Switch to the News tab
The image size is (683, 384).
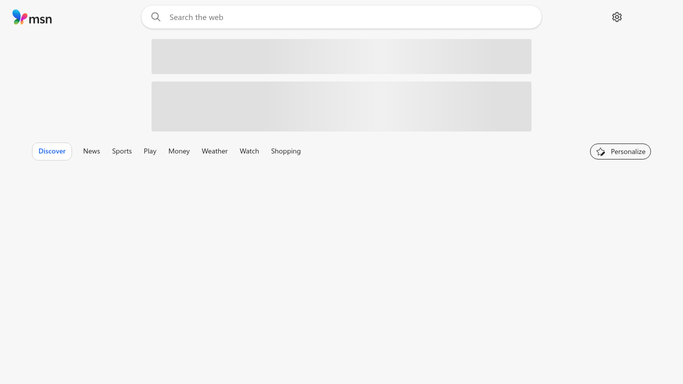pos(91,151)
